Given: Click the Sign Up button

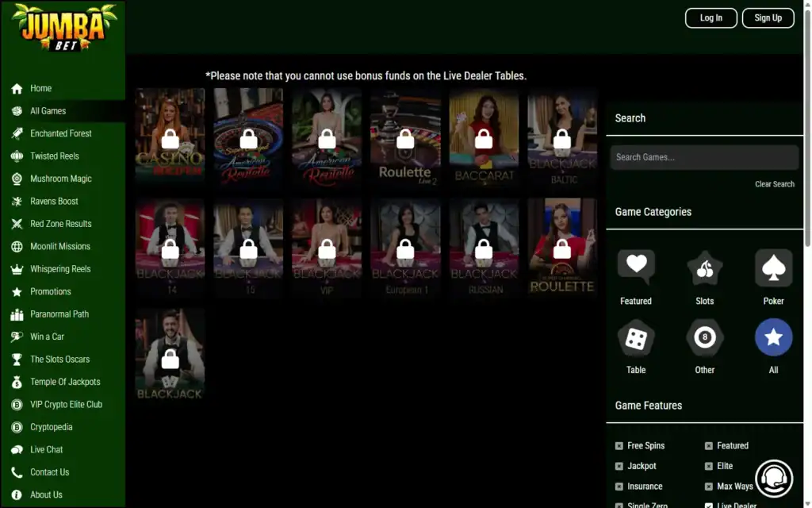Looking at the screenshot, I should pyautogui.click(x=768, y=18).
